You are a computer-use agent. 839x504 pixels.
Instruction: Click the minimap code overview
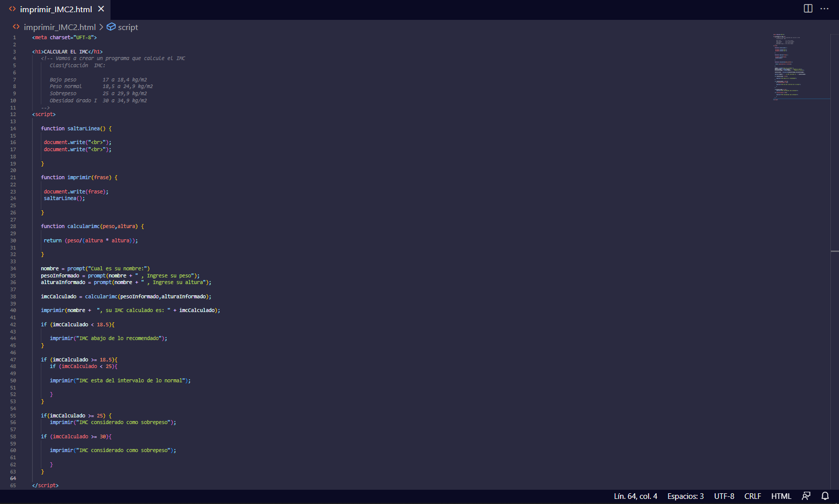[x=800, y=67]
